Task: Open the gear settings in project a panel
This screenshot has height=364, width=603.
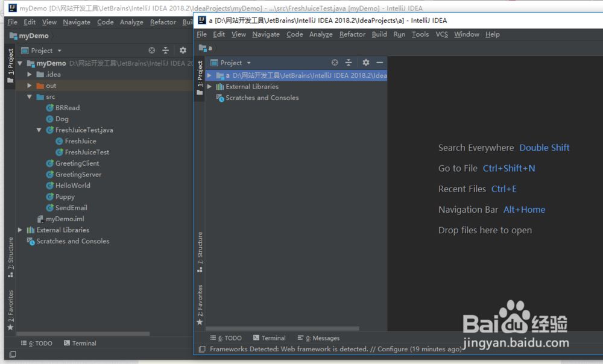Action: point(366,62)
